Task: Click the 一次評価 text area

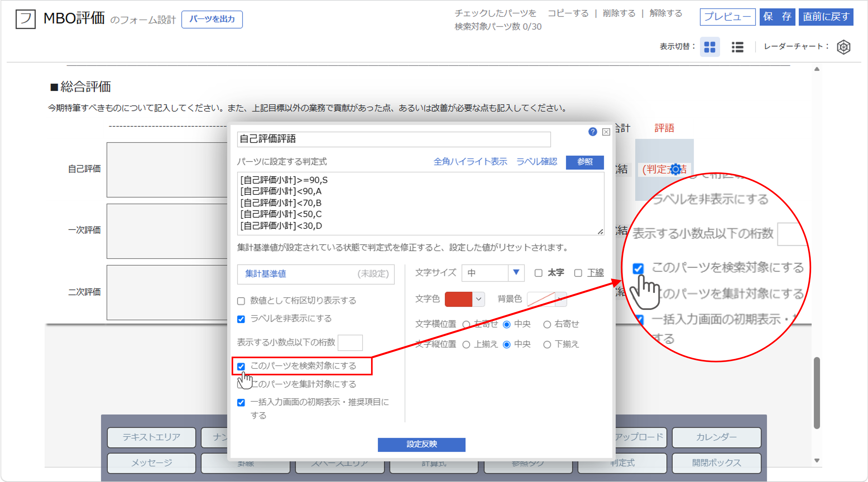Action: [x=167, y=231]
